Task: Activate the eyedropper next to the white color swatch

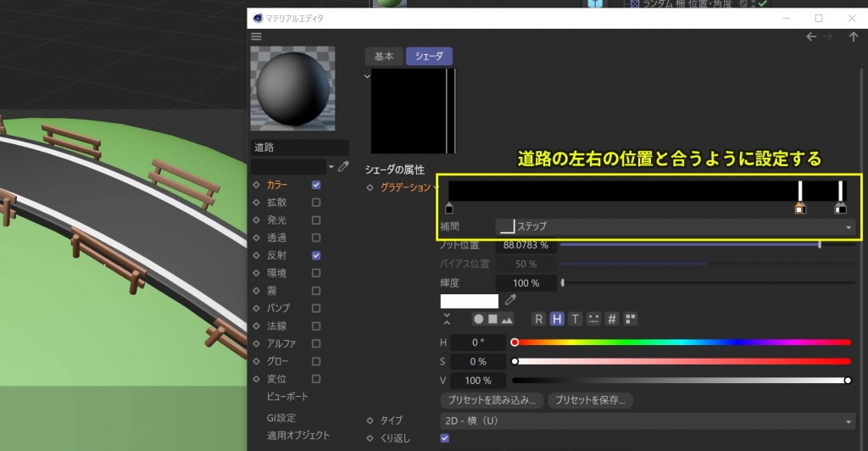Action: (510, 300)
